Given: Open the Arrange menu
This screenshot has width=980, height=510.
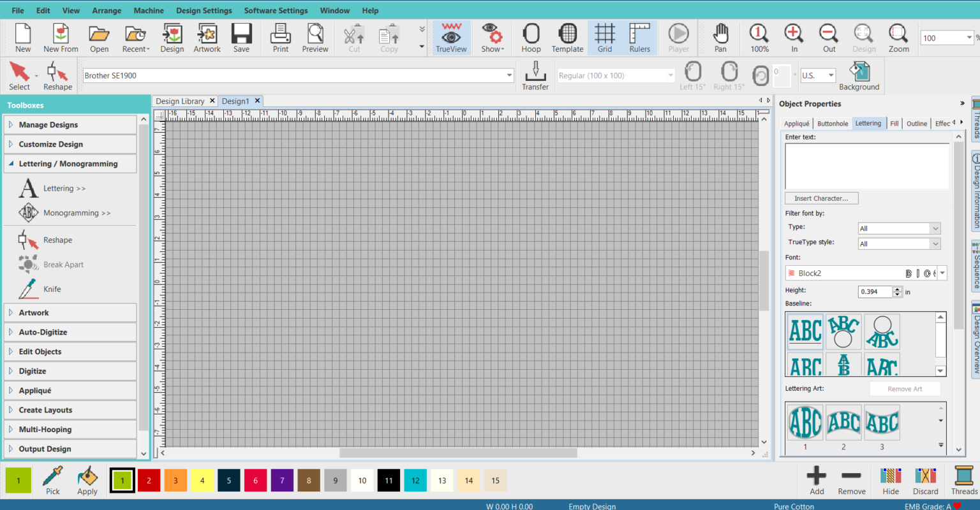Looking at the screenshot, I should click(x=106, y=10).
